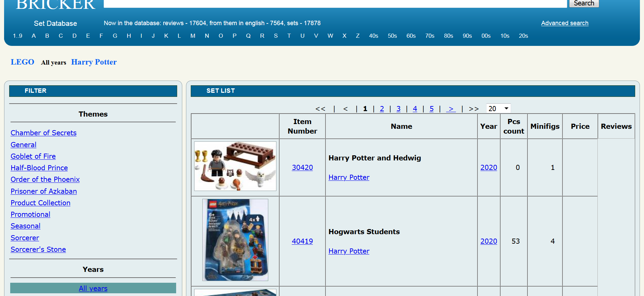Go to next page of set list
Screen dimensions: 644x296
click(451, 109)
